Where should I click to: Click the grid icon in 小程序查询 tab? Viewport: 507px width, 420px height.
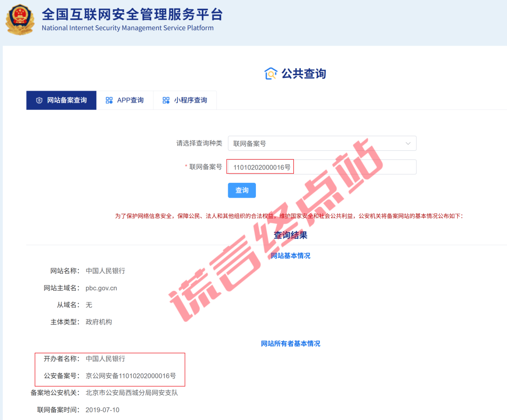pos(166,101)
